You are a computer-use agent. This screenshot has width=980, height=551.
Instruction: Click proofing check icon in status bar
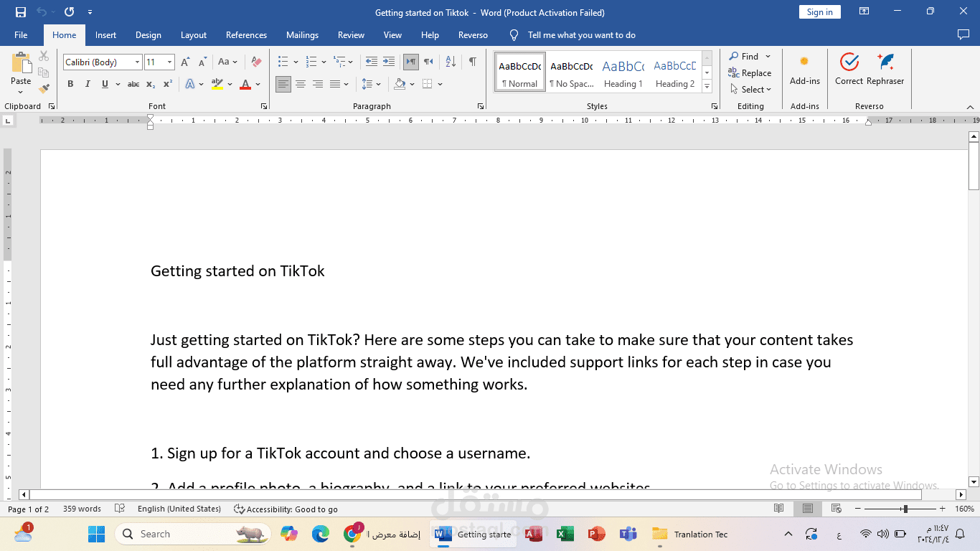[x=120, y=509]
